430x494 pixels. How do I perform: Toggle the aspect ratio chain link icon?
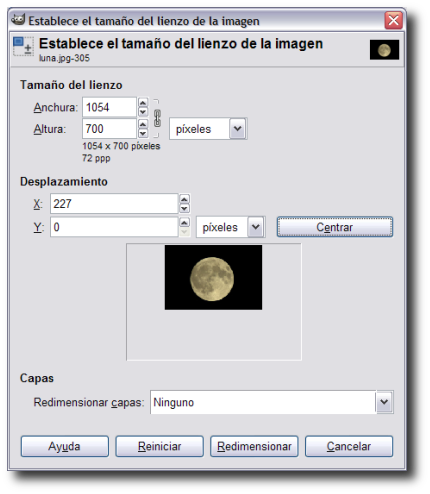pyautogui.click(x=157, y=118)
